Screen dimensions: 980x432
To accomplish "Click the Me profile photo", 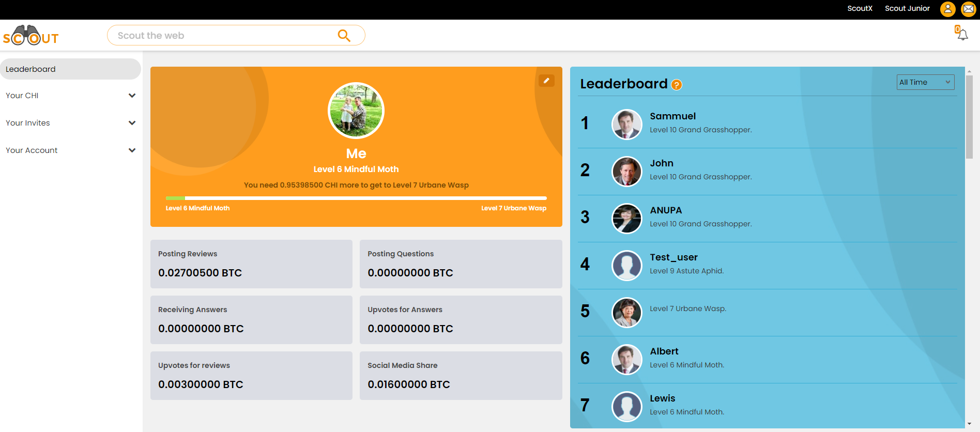I will pyautogui.click(x=356, y=111).
